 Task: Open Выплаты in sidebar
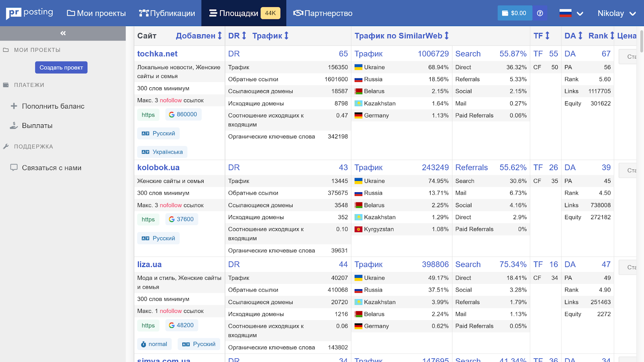pos(37,125)
